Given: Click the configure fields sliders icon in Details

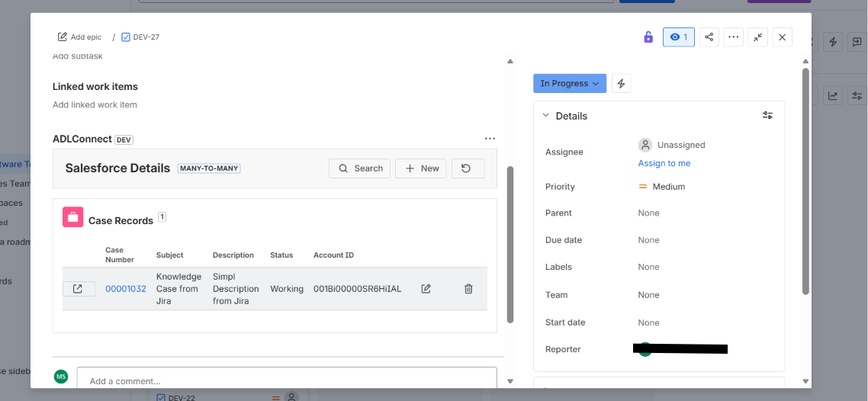Looking at the screenshot, I should (767, 116).
